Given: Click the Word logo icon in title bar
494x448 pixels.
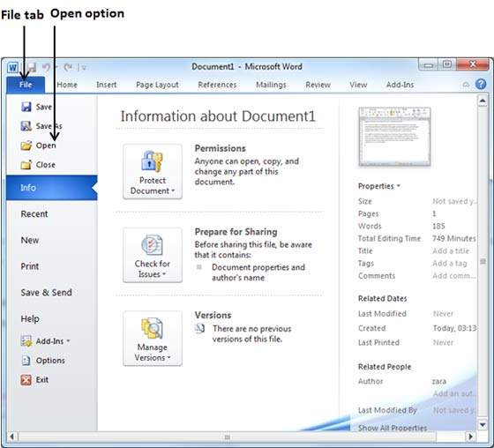Looking at the screenshot, I should pyautogui.click(x=12, y=67).
